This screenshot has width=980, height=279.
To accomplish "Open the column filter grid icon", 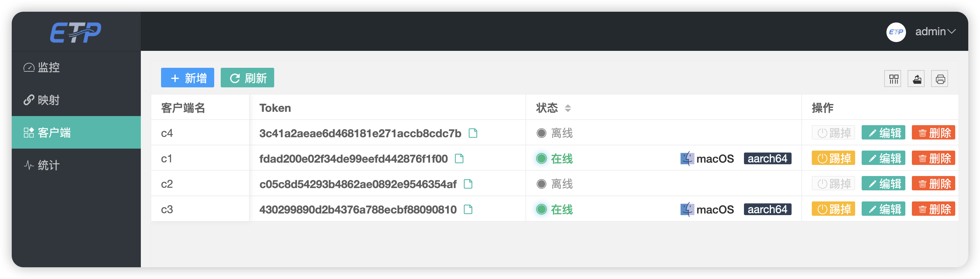I will pos(893,79).
